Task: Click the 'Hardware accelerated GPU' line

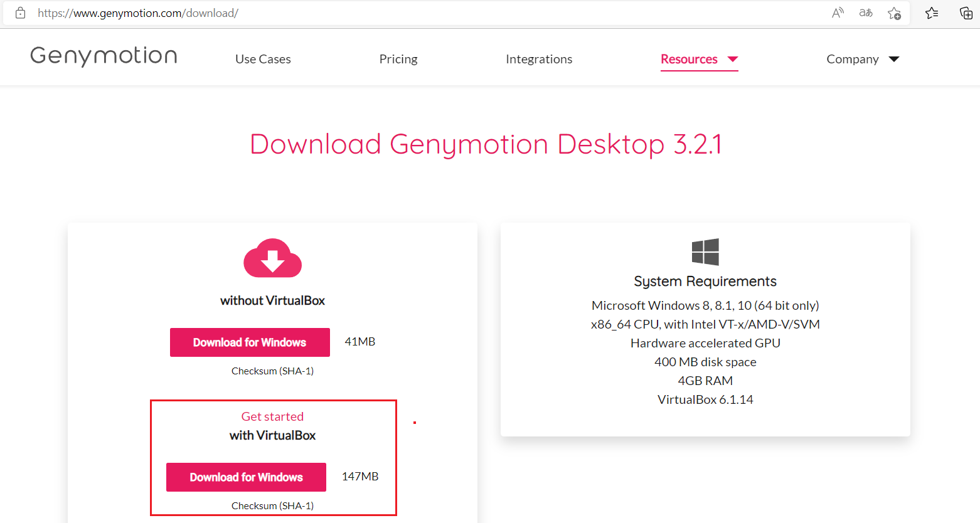Action: pyautogui.click(x=705, y=343)
